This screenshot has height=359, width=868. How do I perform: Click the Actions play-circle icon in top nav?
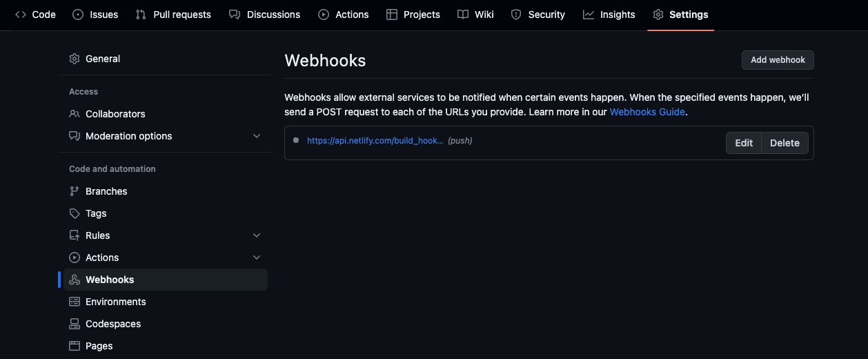[324, 14]
